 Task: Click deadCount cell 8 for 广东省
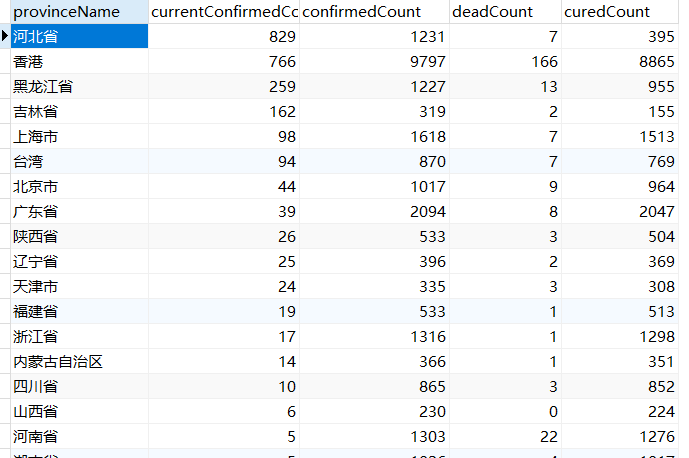click(x=505, y=211)
